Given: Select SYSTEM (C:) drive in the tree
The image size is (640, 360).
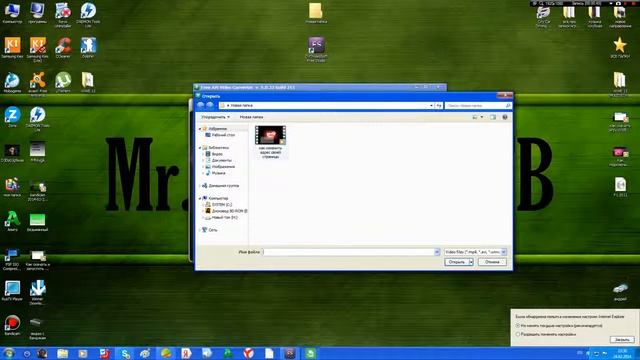Looking at the screenshot, I should click(219, 204).
